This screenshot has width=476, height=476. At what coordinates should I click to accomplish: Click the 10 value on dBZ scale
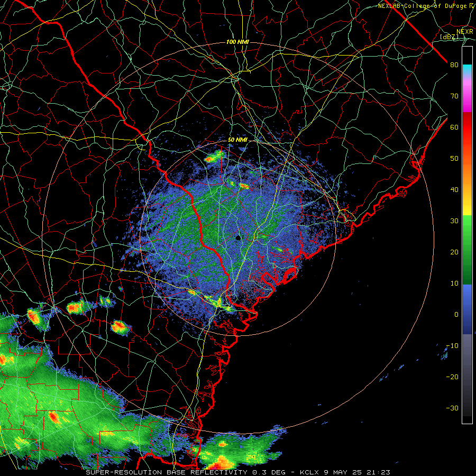(x=454, y=283)
